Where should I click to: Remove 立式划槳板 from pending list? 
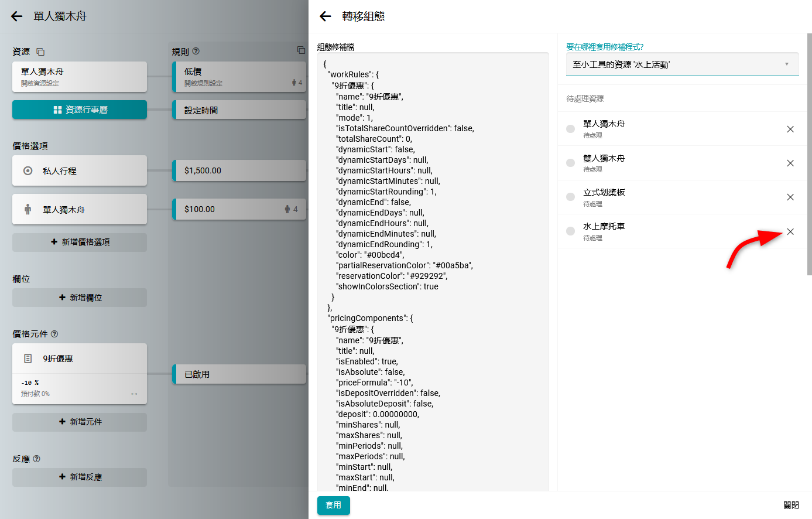(x=790, y=197)
